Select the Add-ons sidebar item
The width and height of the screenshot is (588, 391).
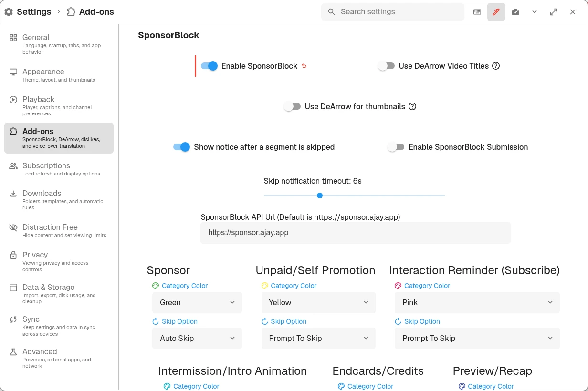pos(59,138)
